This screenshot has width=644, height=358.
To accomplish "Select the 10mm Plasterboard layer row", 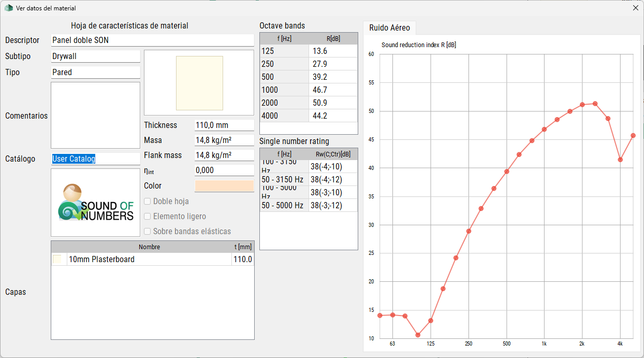I will click(x=153, y=259).
